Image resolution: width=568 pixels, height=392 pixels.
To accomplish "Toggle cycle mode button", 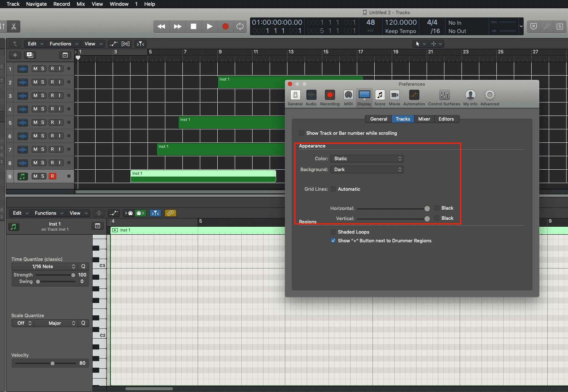I will (240, 27).
